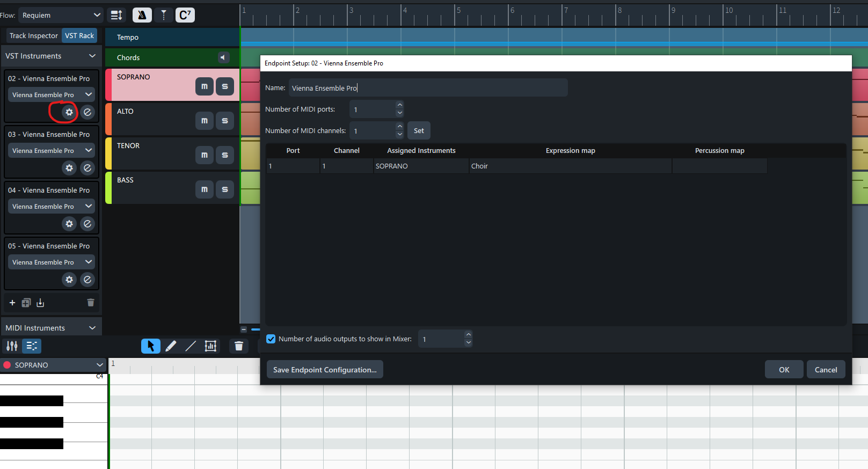The height and width of the screenshot is (469, 868).
Task: Delete VST instrument with rack trash icon
Action: point(91,303)
